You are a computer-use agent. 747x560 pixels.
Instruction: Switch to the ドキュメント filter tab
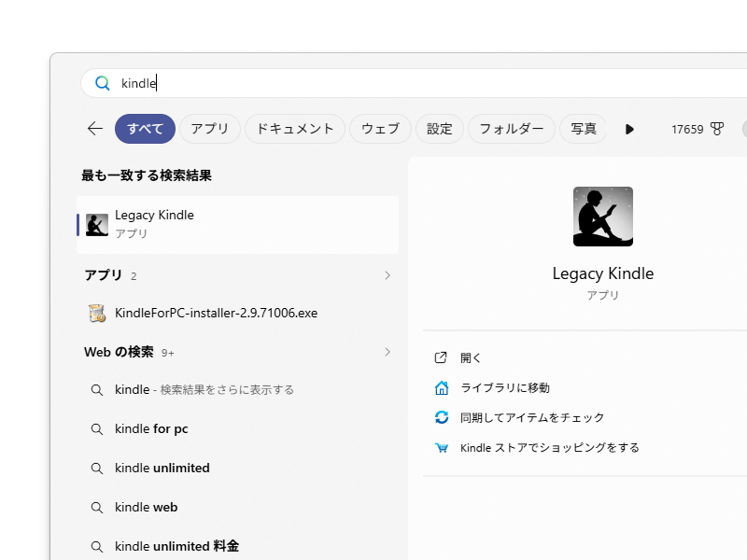295,129
